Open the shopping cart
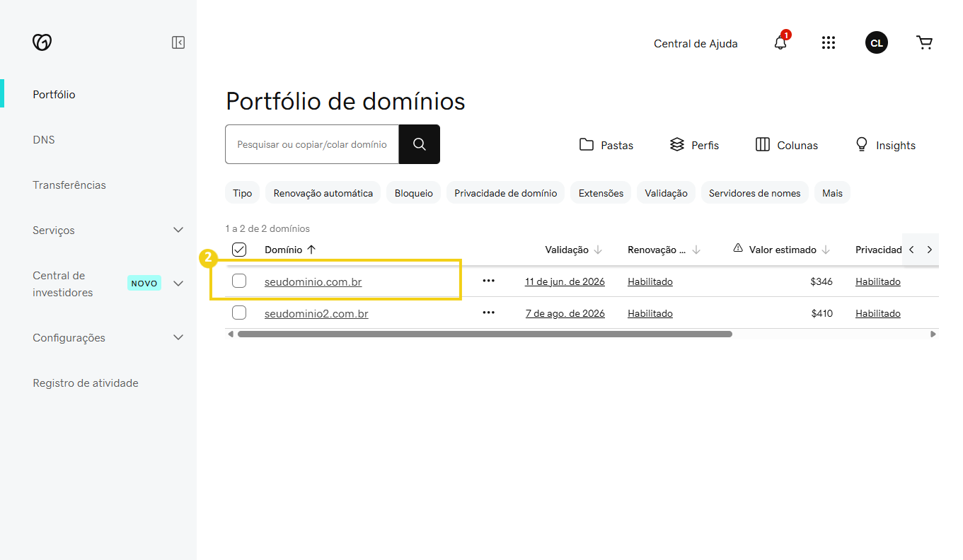 point(924,42)
